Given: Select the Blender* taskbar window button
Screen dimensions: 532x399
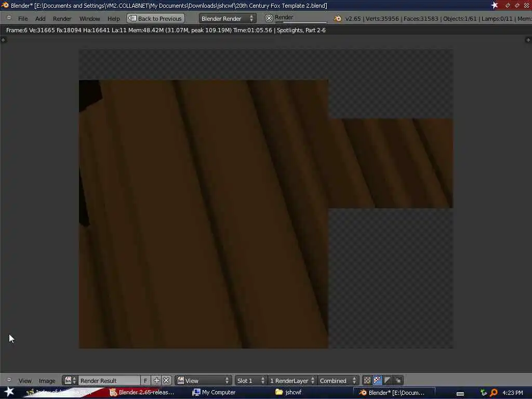Looking at the screenshot, I should (x=394, y=393).
